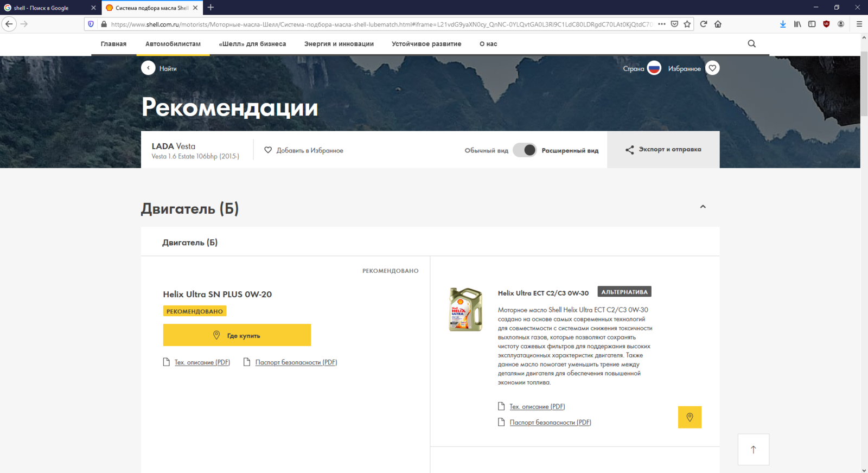
Task: Click the browser back arrow button
Action: point(9,24)
